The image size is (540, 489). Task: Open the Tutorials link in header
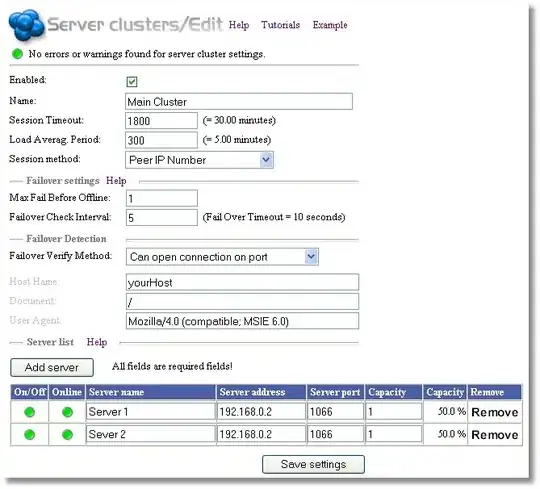[x=280, y=25]
